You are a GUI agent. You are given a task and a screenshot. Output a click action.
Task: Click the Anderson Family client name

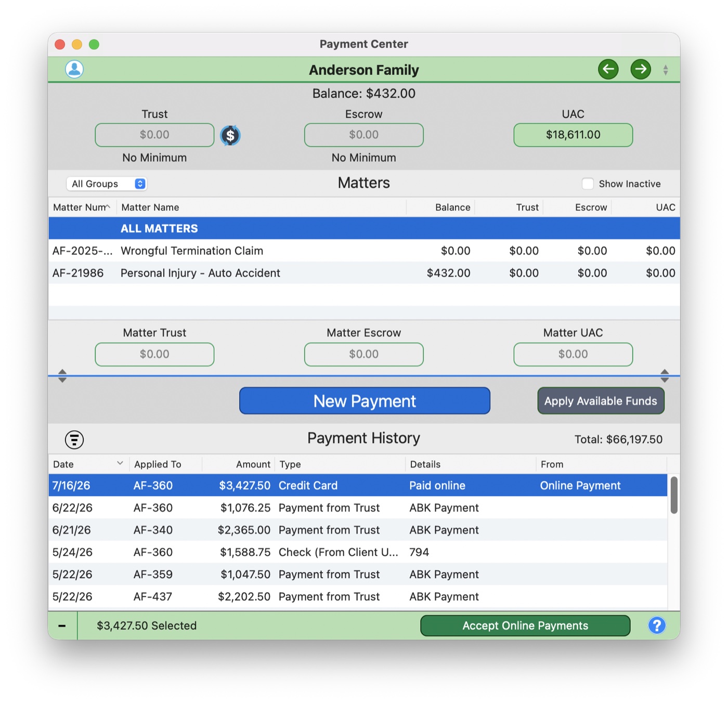pyautogui.click(x=364, y=70)
